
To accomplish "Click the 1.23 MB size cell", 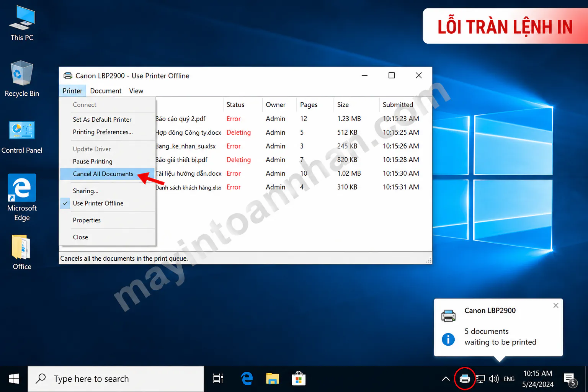I will 349,119.
